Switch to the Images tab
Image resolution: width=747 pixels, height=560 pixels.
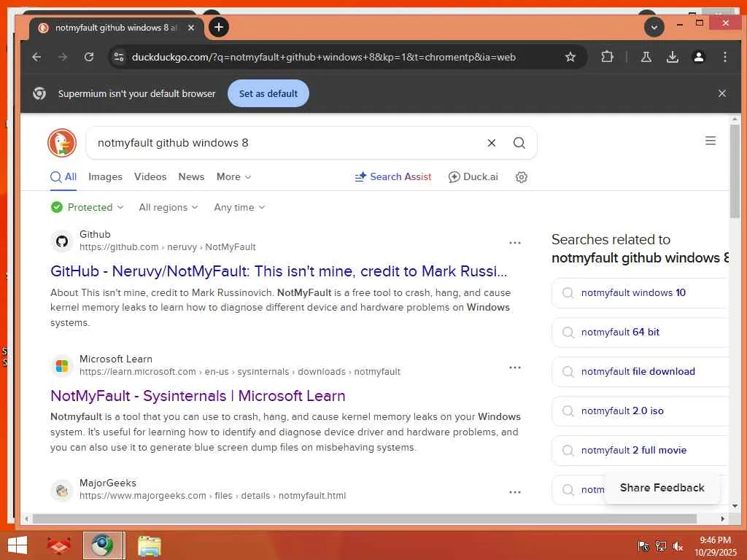click(x=105, y=176)
